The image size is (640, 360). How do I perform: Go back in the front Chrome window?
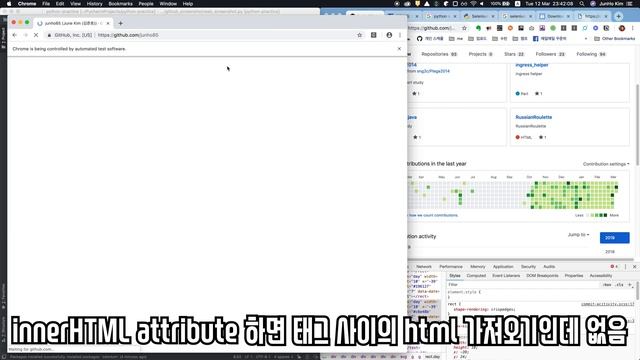point(15,35)
